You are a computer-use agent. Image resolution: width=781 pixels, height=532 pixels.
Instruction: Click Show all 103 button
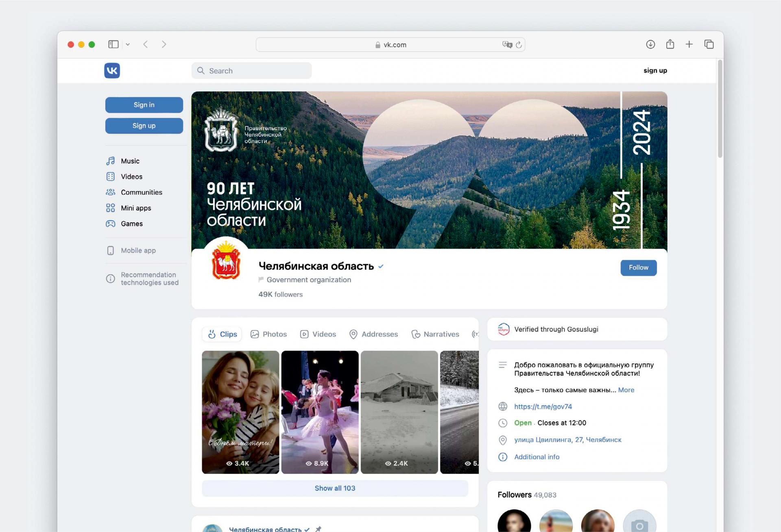(335, 488)
